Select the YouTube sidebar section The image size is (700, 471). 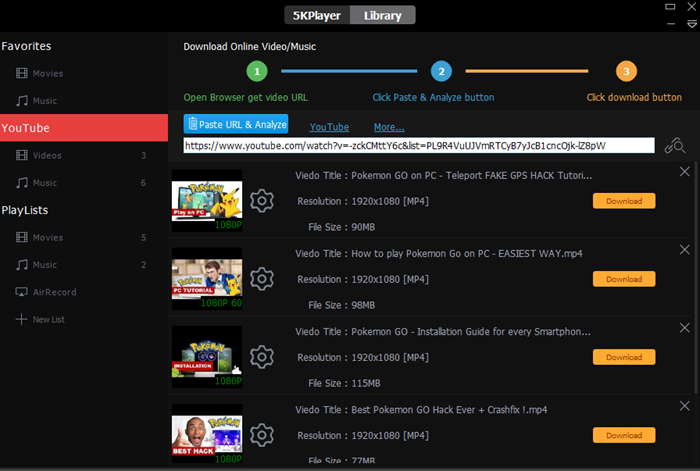point(84,128)
